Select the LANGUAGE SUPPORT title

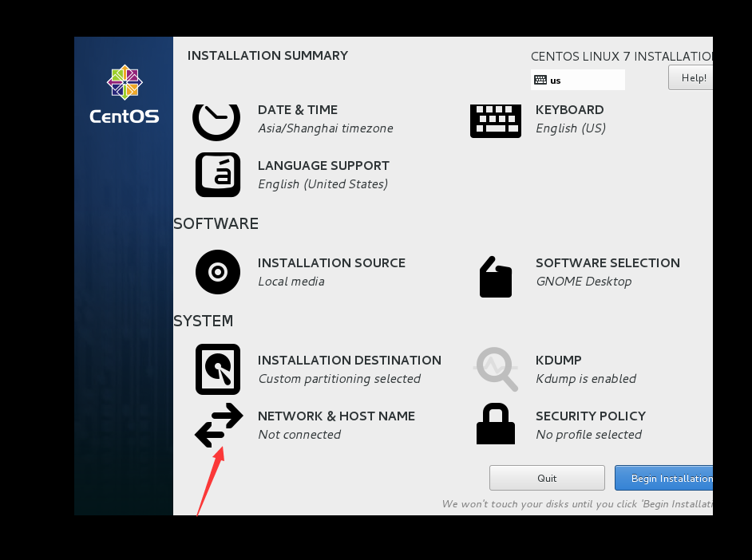324,166
